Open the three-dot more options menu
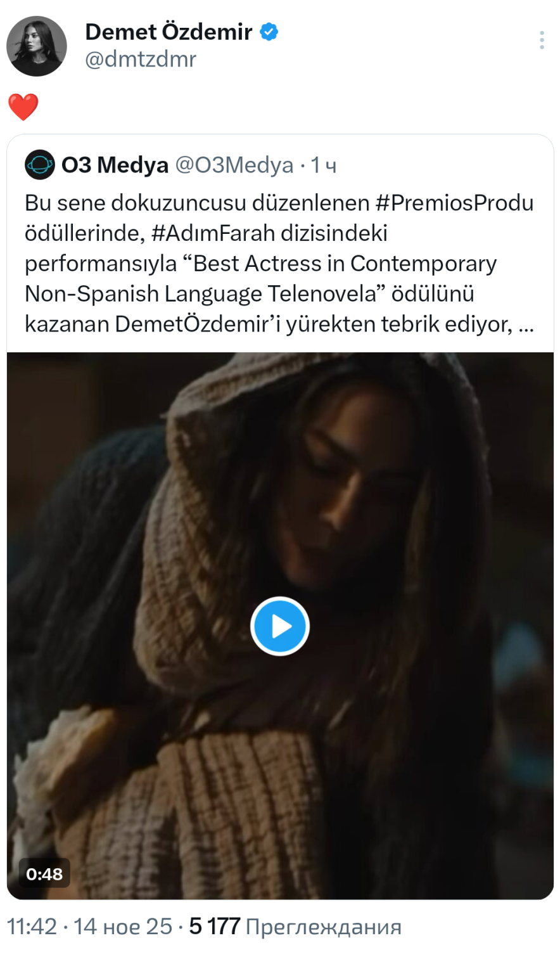This screenshot has width=560, height=957. tap(542, 40)
